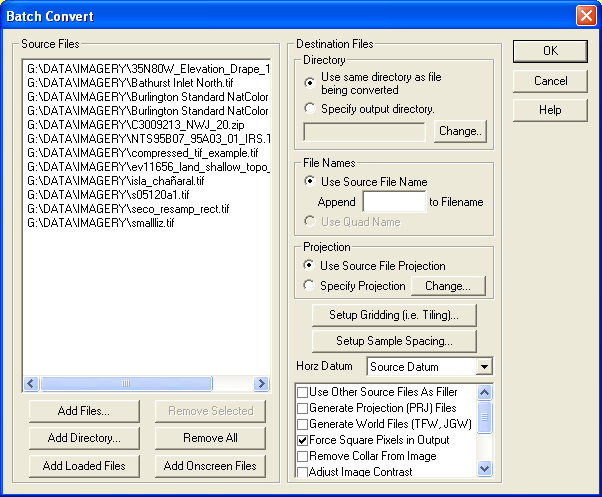Click Add Directory button

[85, 438]
